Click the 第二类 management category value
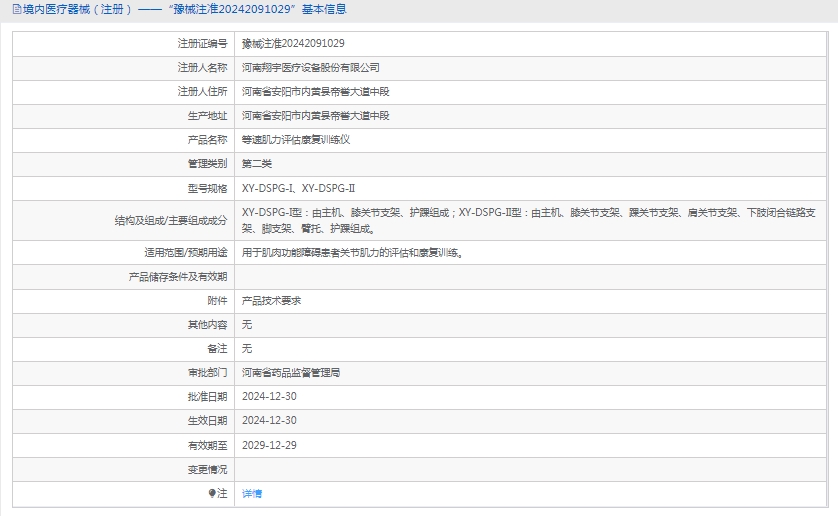Viewport: 838px width, 516px height. click(257, 164)
